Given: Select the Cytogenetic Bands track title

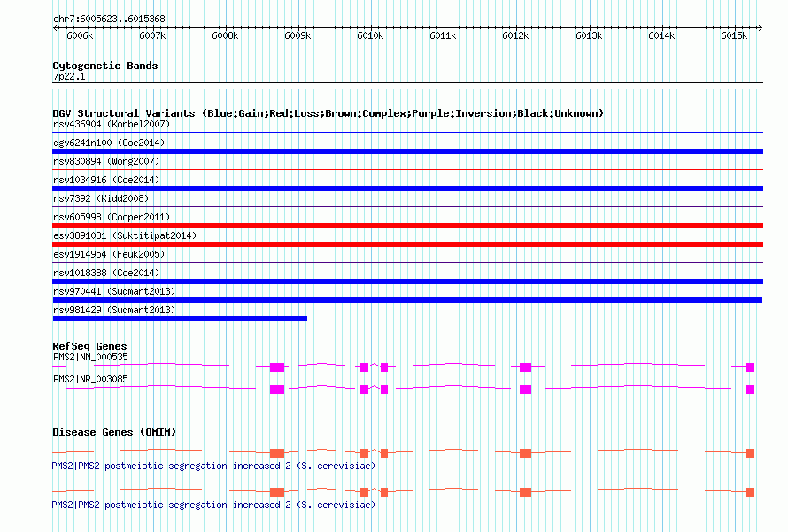Looking at the screenshot, I should (x=105, y=66).
